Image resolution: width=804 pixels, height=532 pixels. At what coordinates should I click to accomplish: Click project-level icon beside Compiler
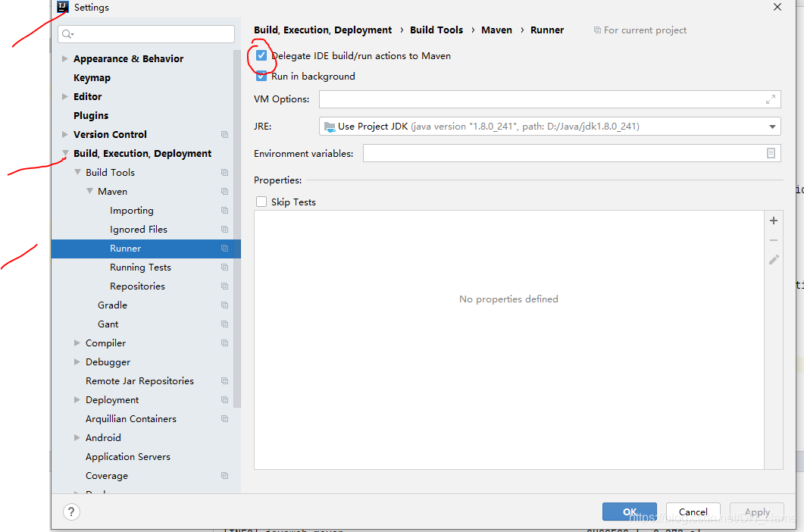coord(224,343)
